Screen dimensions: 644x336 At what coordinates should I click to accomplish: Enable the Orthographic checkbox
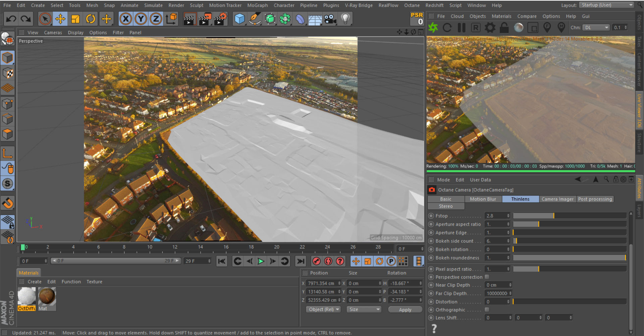[x=487, y=310]
